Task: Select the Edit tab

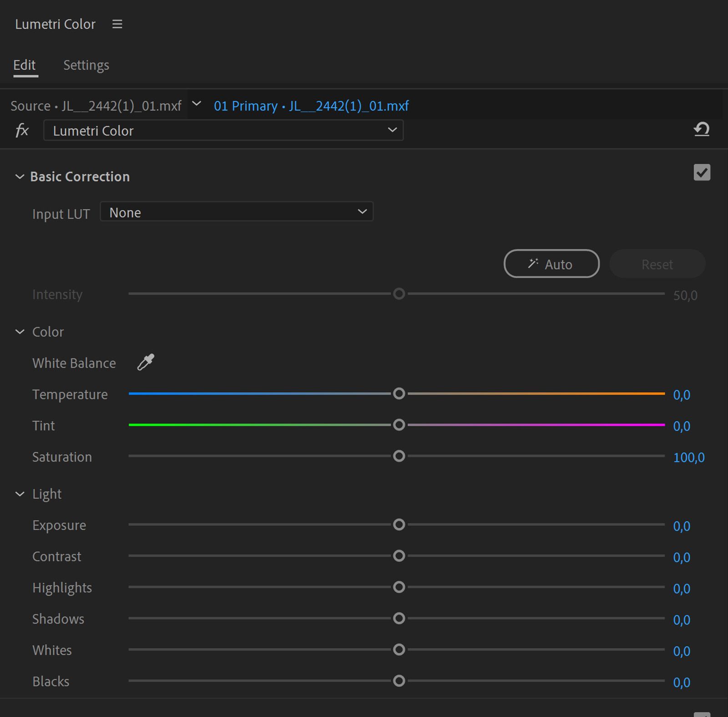Action: click(25, 65)
